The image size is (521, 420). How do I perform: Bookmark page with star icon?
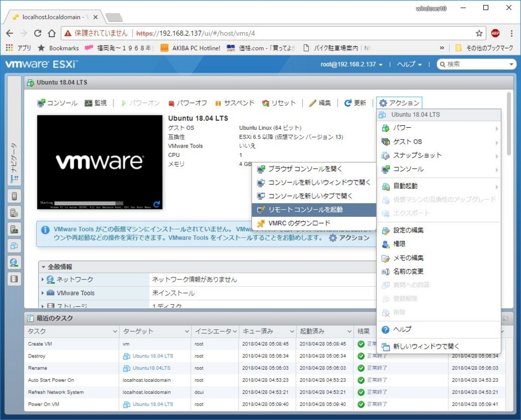(479, 33)
